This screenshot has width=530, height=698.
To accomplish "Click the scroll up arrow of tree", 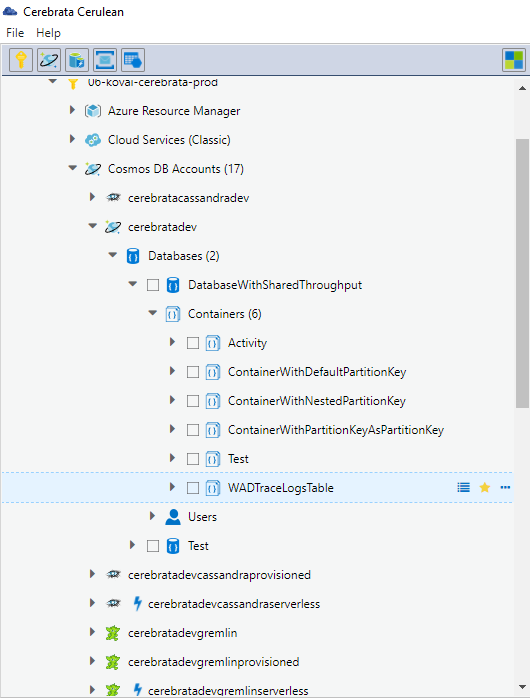I will pyautogui.click(x=522, y=88).
